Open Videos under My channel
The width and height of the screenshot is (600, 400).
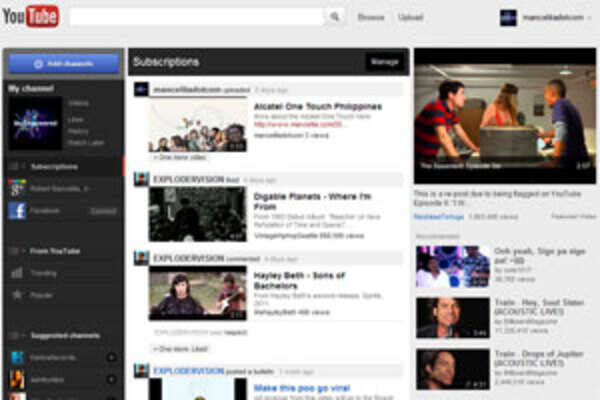78,103
